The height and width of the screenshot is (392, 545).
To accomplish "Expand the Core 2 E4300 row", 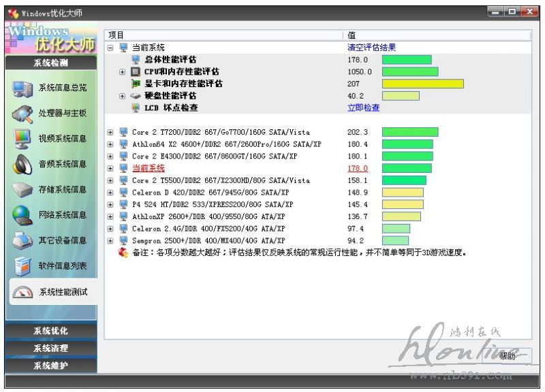I will pyautogui.click(x=110, y=157).
